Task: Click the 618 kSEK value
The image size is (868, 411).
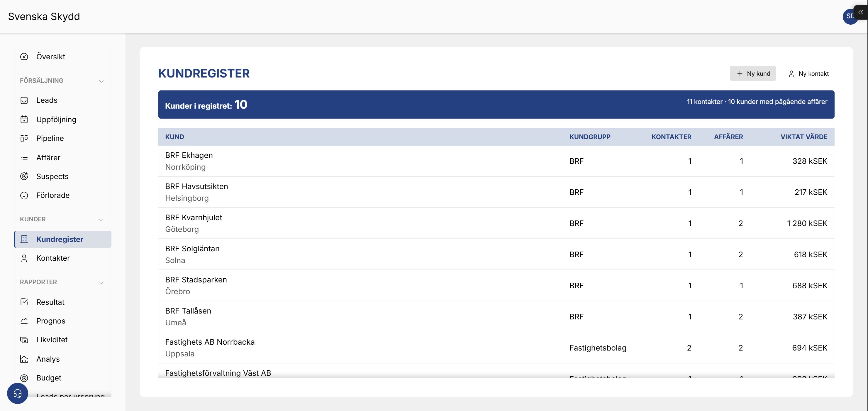Action: [811, 255]
